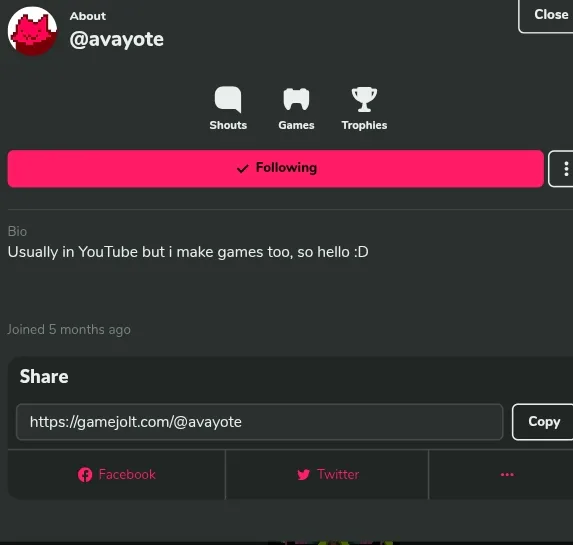Click the Trophies label
This screenshot has height=545, width=573.
[x=364, y=125]
